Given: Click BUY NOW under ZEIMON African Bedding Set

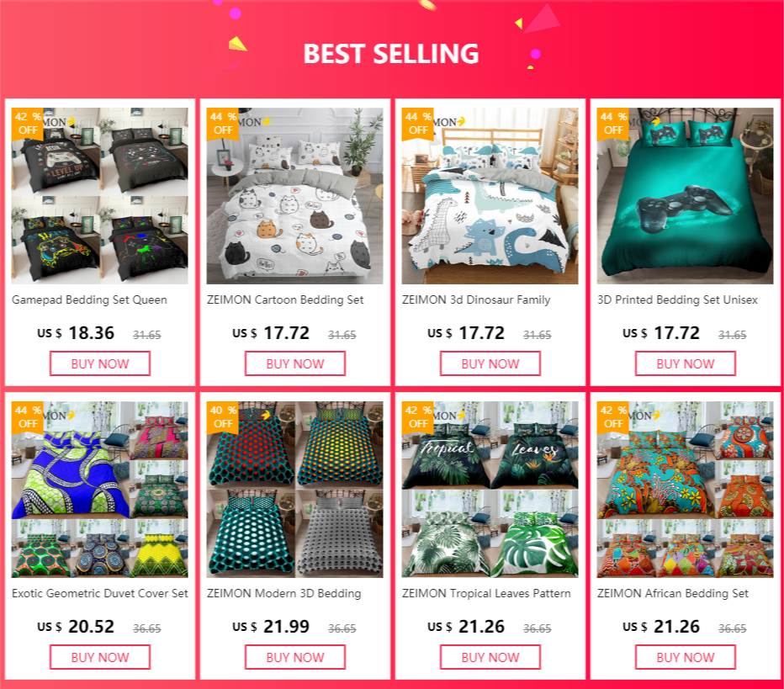Looking at the screenshot, I should (686, 657).
